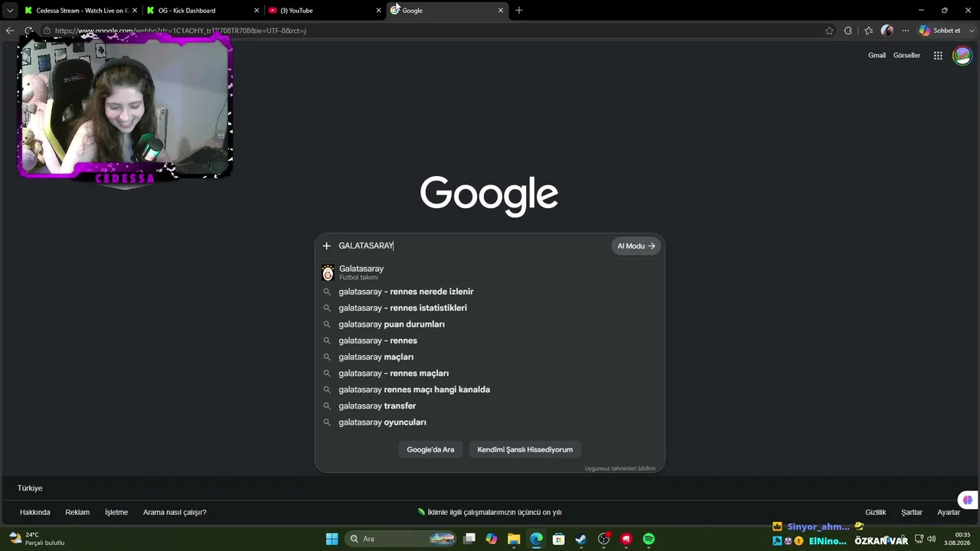Open the tab search dropdown arrow

tap(10, 10)
